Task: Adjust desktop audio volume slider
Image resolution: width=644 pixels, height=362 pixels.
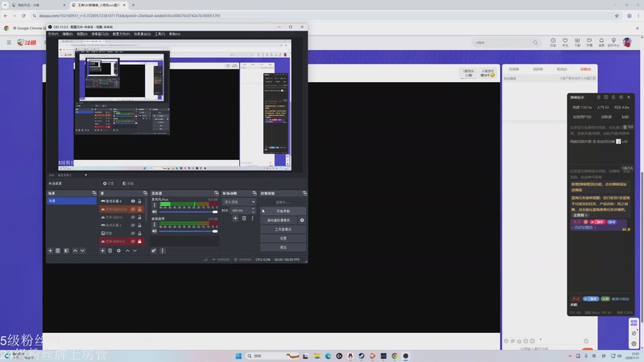Action: click(x=188, y=231)
